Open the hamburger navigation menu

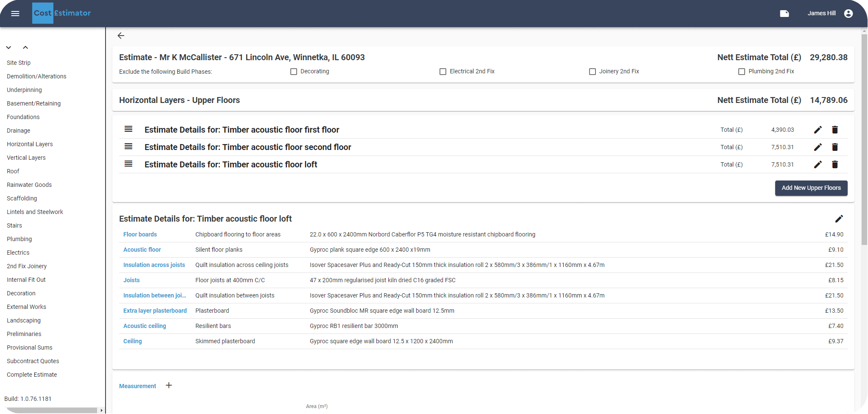tap(15, 14)
